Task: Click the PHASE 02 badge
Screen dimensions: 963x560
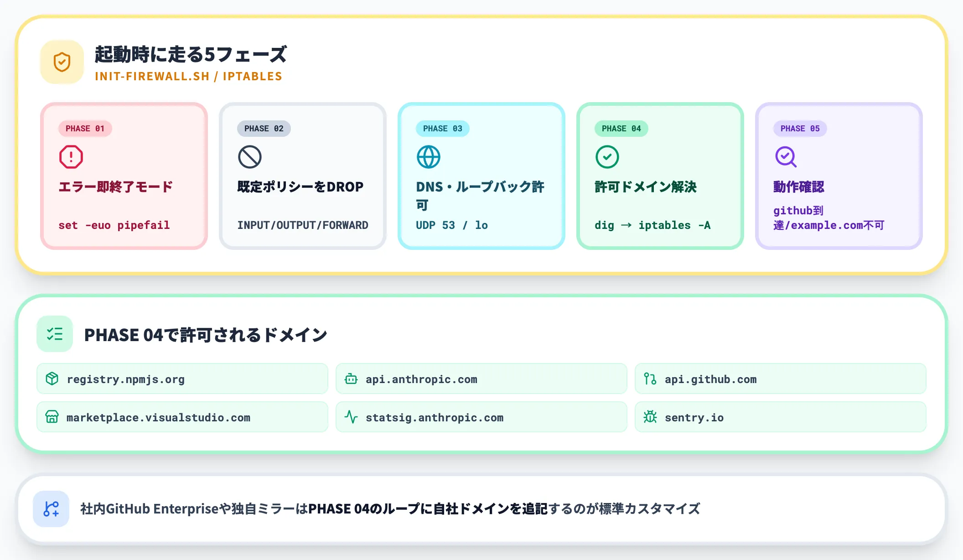Action: pos(264,129)
